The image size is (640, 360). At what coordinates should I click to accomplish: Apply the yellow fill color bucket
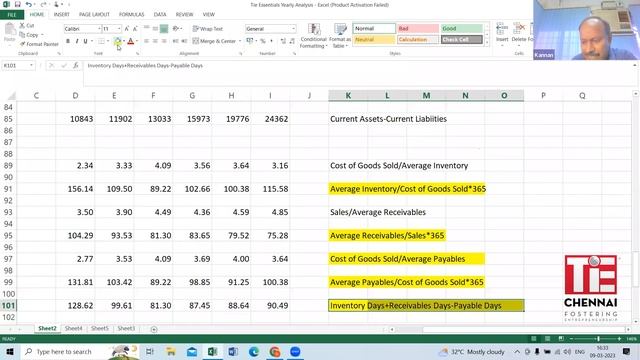click(117, 41)
